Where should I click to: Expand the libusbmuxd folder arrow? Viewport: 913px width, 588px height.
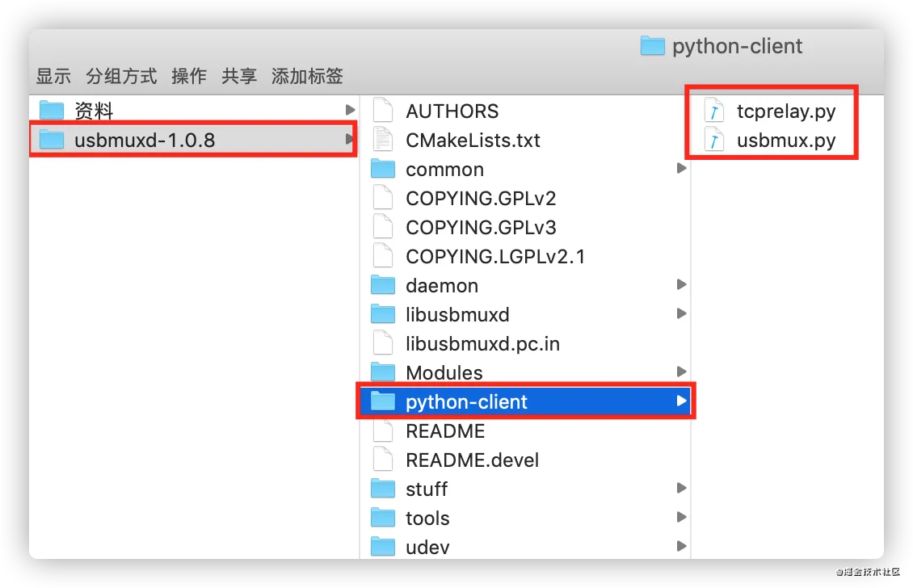pyautogui.click(x=681, y=314)
